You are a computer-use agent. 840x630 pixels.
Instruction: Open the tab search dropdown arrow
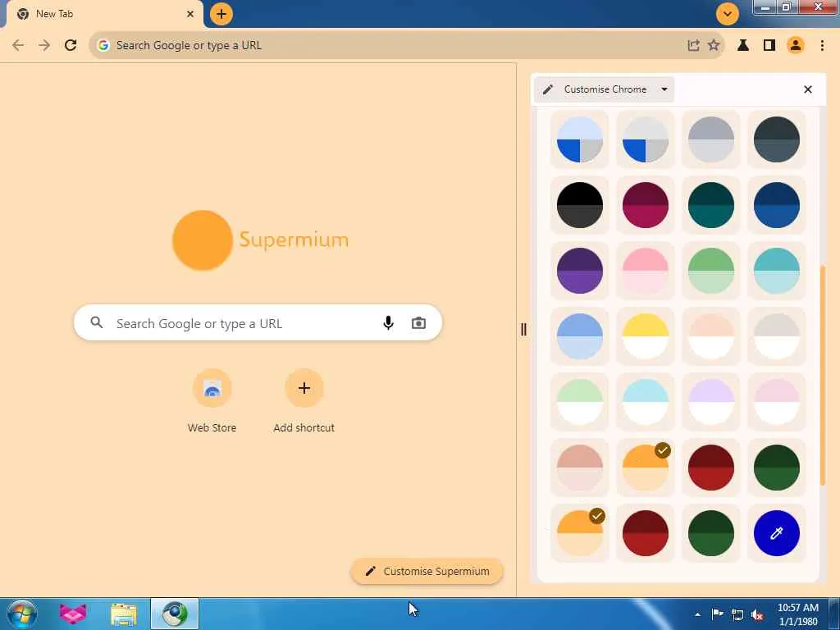coord(728,14)
